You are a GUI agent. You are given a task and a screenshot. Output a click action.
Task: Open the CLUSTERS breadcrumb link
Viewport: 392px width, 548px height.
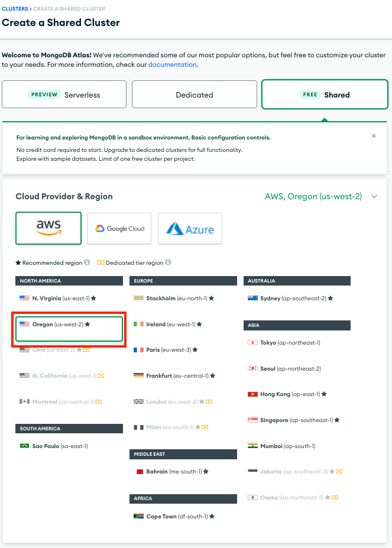[15, 9]
